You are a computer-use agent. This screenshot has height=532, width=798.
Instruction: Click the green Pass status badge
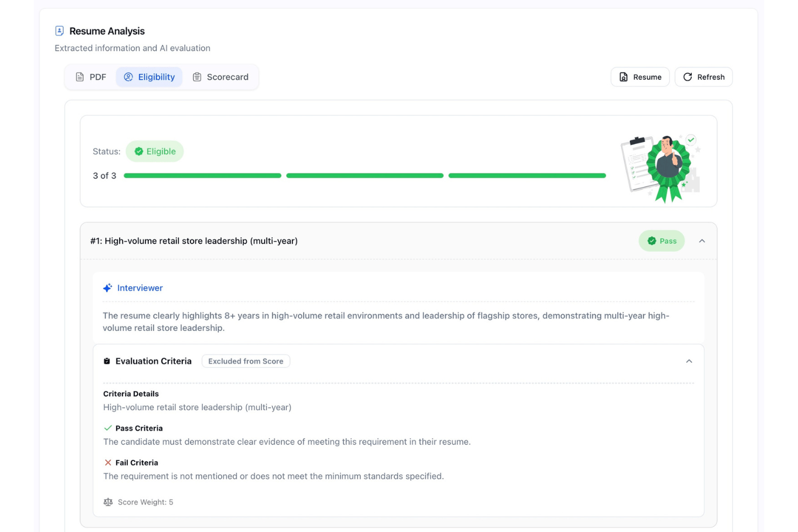click(662, 241)
